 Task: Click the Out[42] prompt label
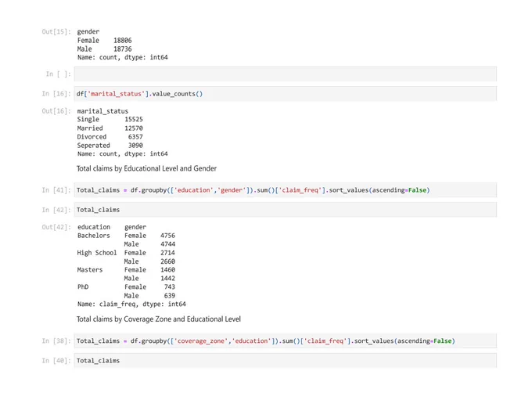coord(56,227)
